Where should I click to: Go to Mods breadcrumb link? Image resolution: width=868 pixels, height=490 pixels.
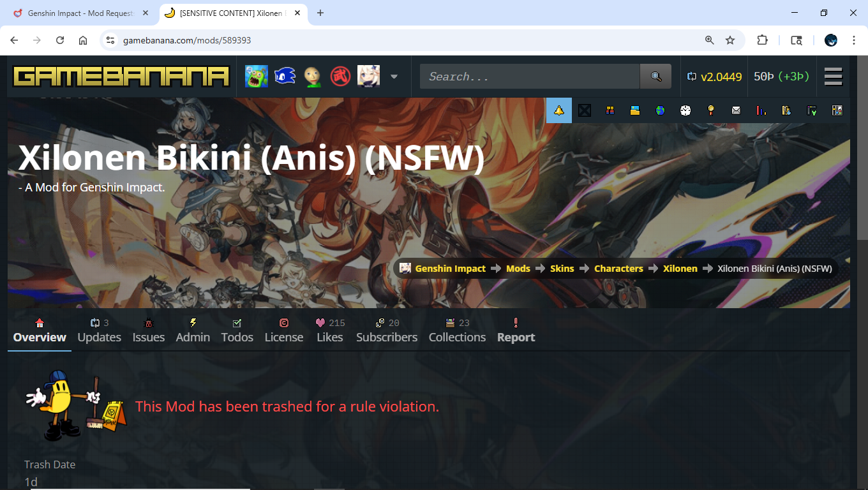click(x=518, y=269)
